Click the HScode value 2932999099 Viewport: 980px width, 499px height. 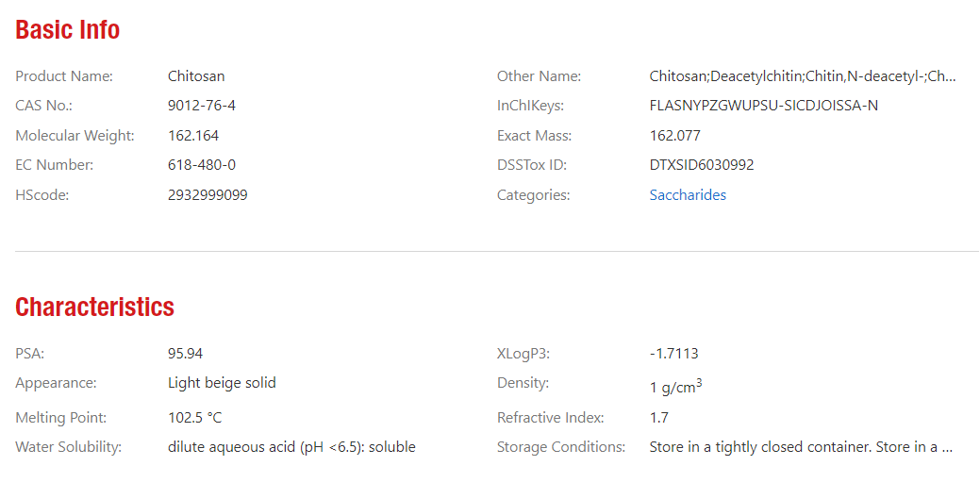click(x=208, y=195)
